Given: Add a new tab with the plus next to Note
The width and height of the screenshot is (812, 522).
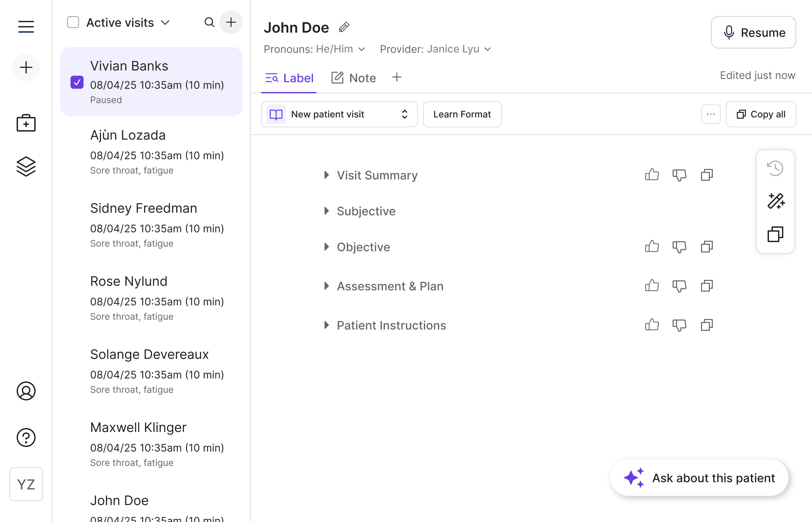Looking at the screenshot, I should point(397,77).
